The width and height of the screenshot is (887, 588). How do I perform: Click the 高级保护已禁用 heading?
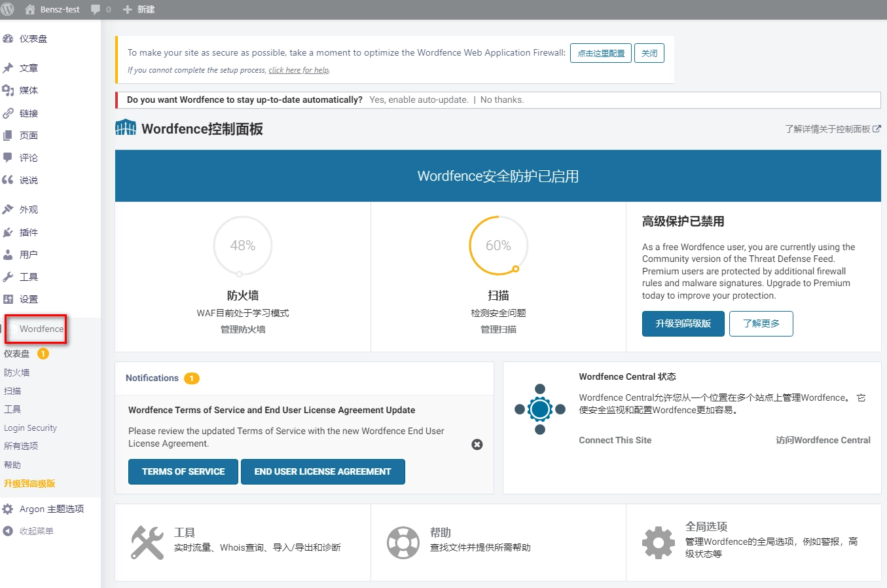(x=683, y=221)
